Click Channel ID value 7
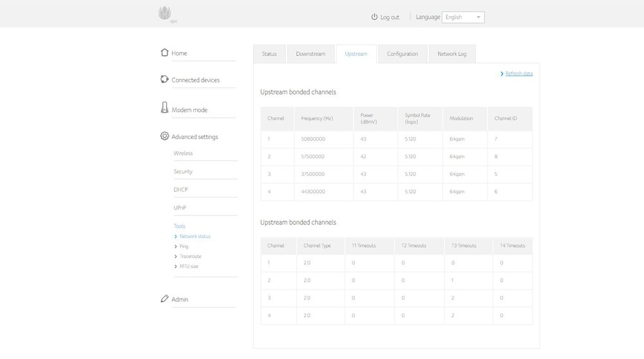Image resolution: width=644 pixels, height=359 pixels. pyautogui.click(x=496, y=139)
